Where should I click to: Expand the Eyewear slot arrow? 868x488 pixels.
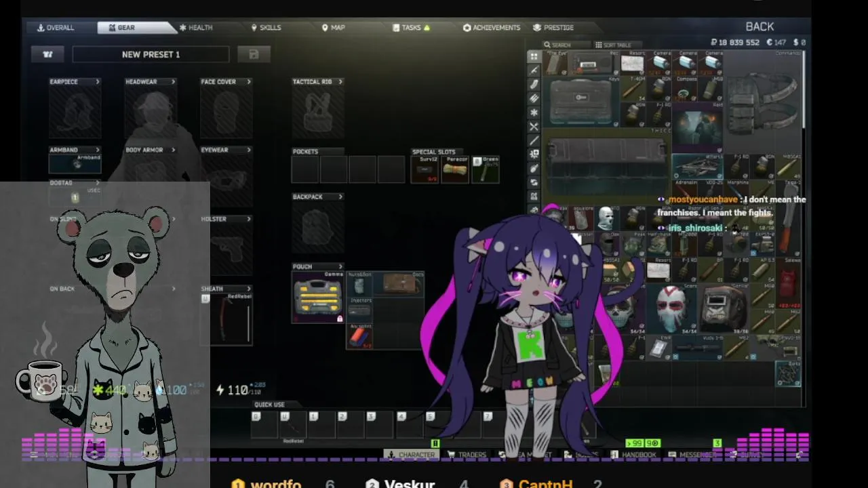point(249,150)
